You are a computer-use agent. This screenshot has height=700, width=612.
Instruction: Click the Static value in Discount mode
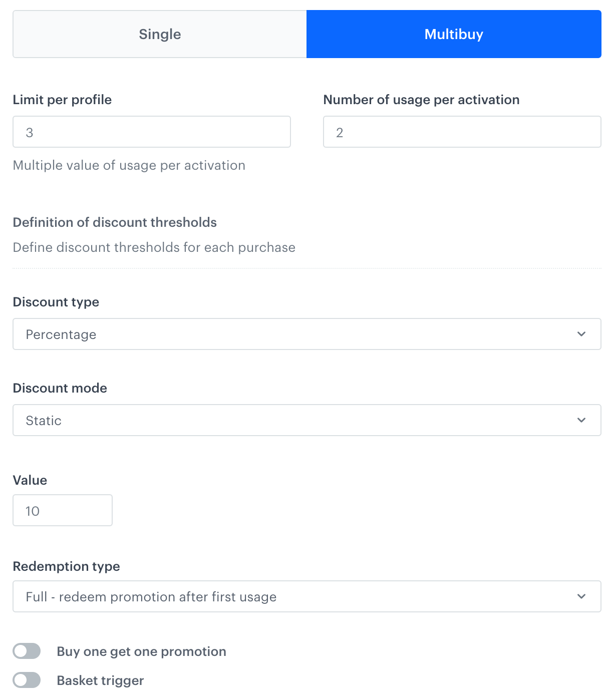click(43, 420)
